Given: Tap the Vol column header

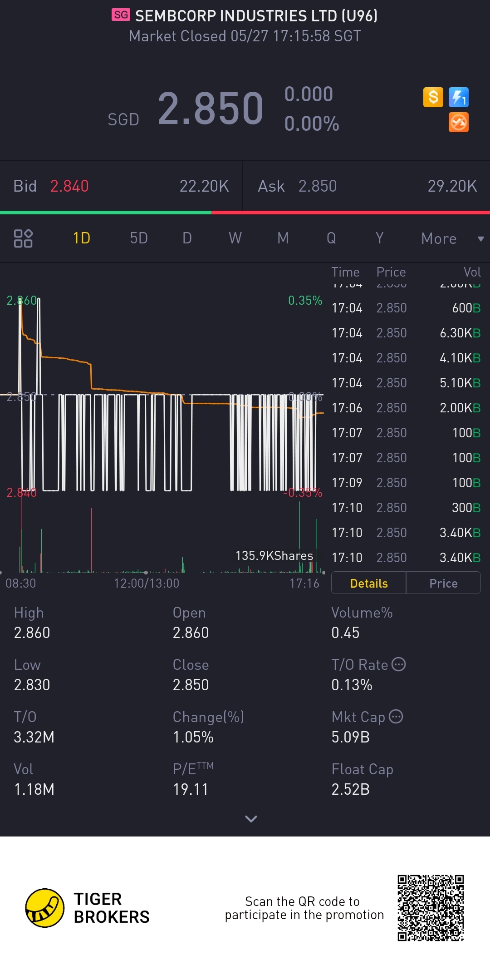Looking at the screenshot, I should pyautogui.click(x=472, y=272).
